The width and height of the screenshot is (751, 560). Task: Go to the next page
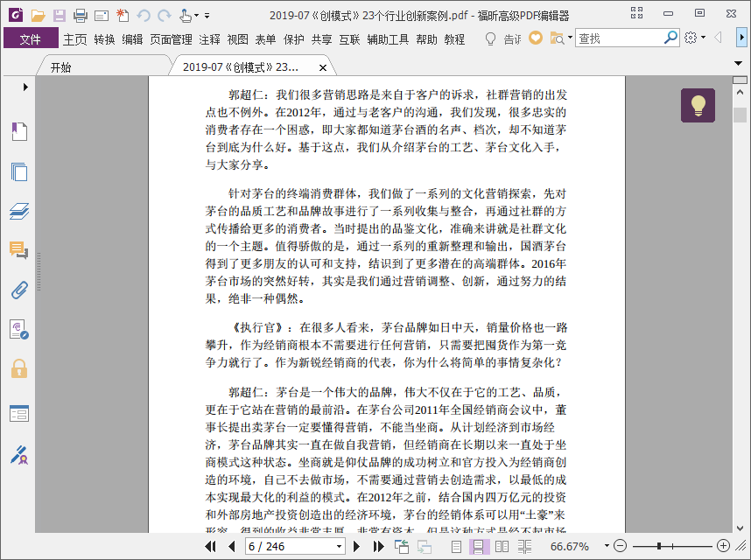tap(356, 546)
